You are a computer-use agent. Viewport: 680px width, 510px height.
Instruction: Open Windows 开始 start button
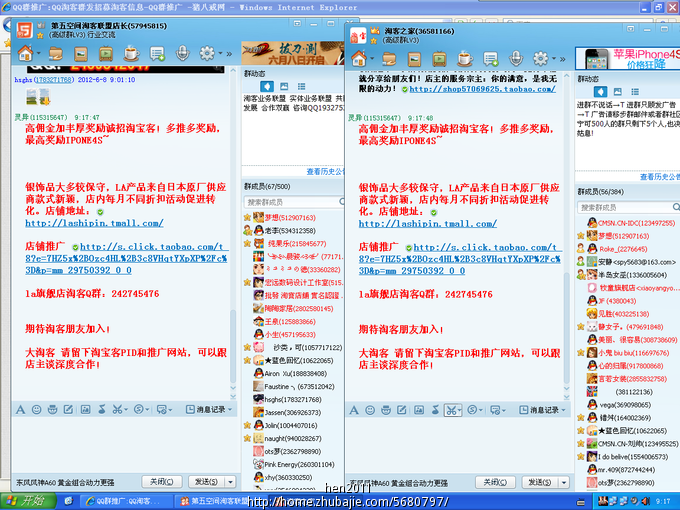coord(28,501)
